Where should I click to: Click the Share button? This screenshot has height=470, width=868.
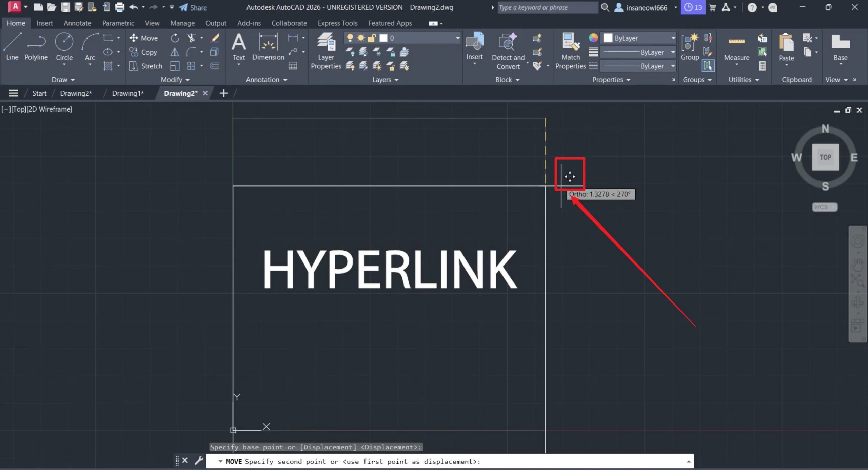(x=193, y=7)
